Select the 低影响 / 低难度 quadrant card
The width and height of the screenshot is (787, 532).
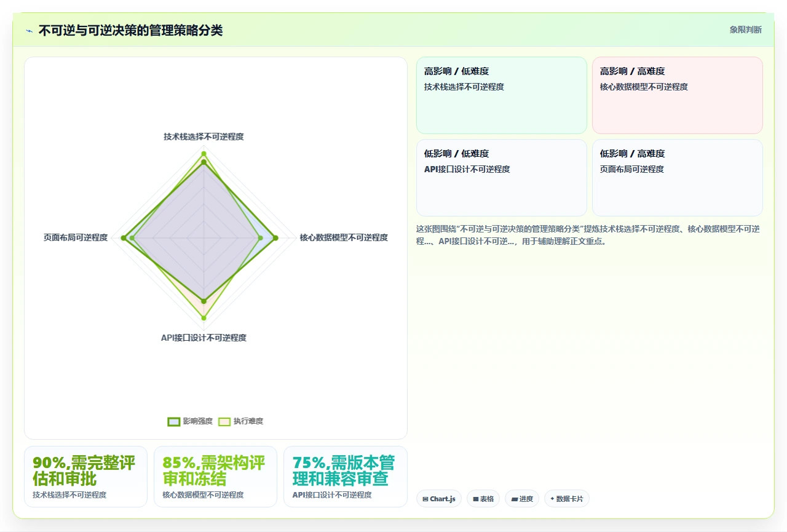(502, 178)
